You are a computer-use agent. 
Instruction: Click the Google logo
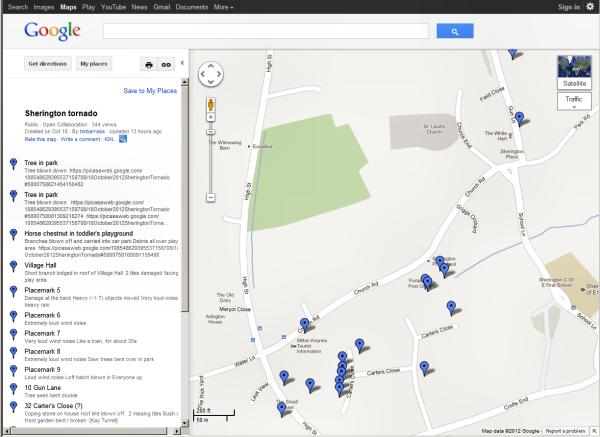click(x=52, y=31)
